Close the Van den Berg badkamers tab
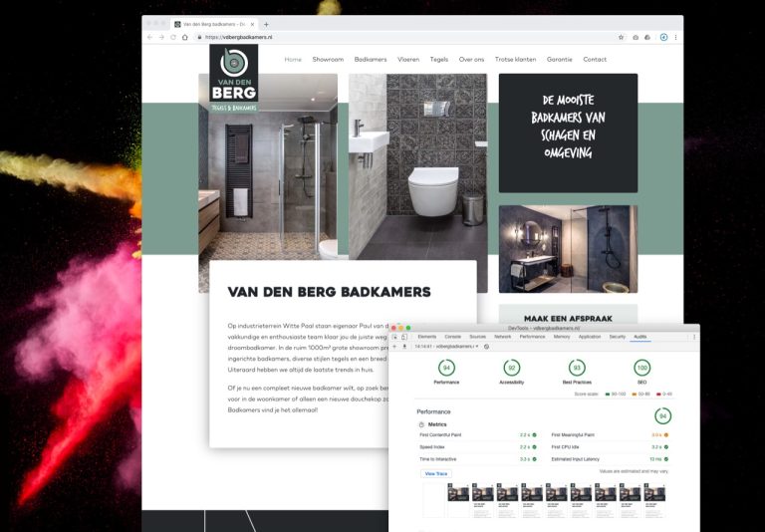The image size is (765, 532). pyautogui.click(x=252, y=24)
